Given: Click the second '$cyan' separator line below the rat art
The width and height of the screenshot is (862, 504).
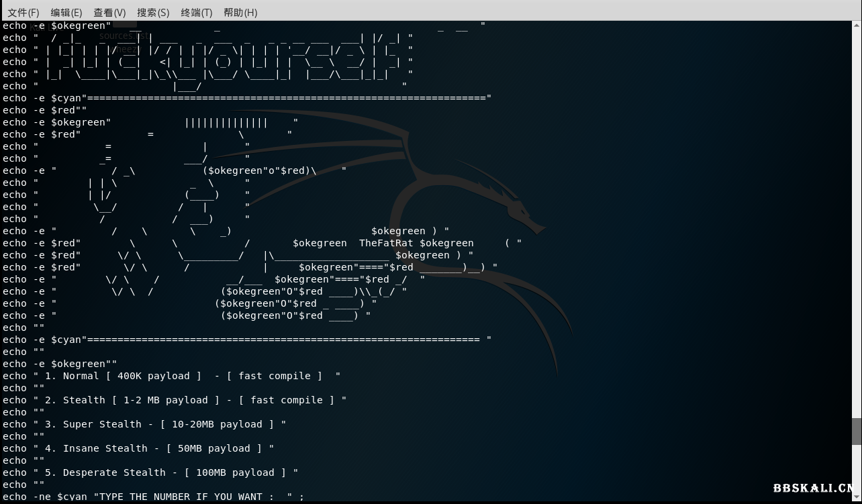Looking at the screenshot, I should tap(269, 340).
